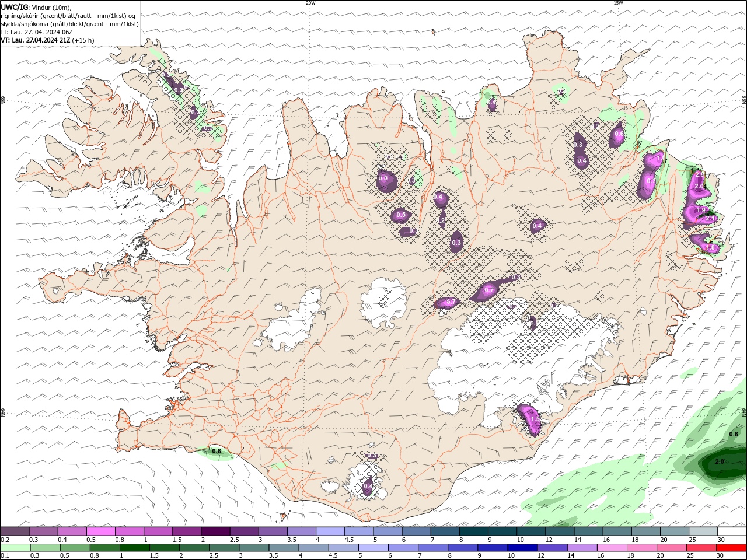Click the 2.1 value on the east coast

pyautogui.click(x=711, y=219)
